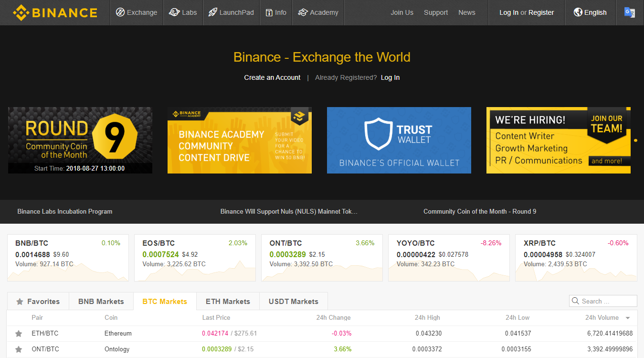Open the LaunchPad page
644x358 pixels.
[231, 12]
